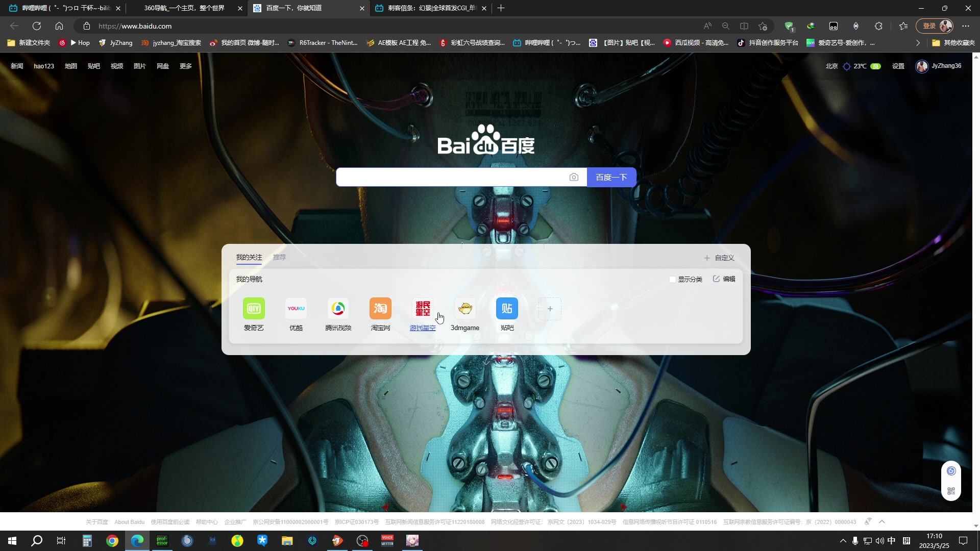Image resolution: width=980 pixels, height=551 pixels.
Task: Expand the footer up-arrow chevron
Action: point(882,521)
